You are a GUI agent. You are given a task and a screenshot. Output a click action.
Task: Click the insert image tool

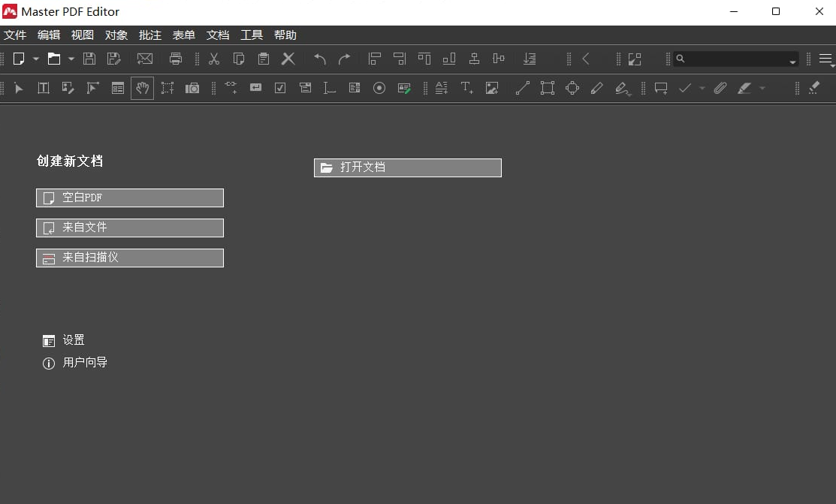tap(491, 88)
